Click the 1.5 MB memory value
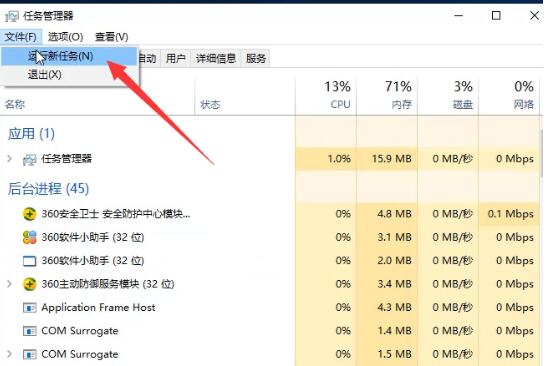The width and height of the screenshot is (550, 366). (x=394, y=354)
